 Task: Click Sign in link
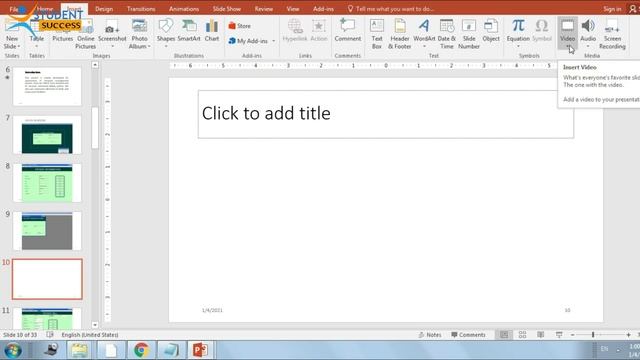point(612,9)
